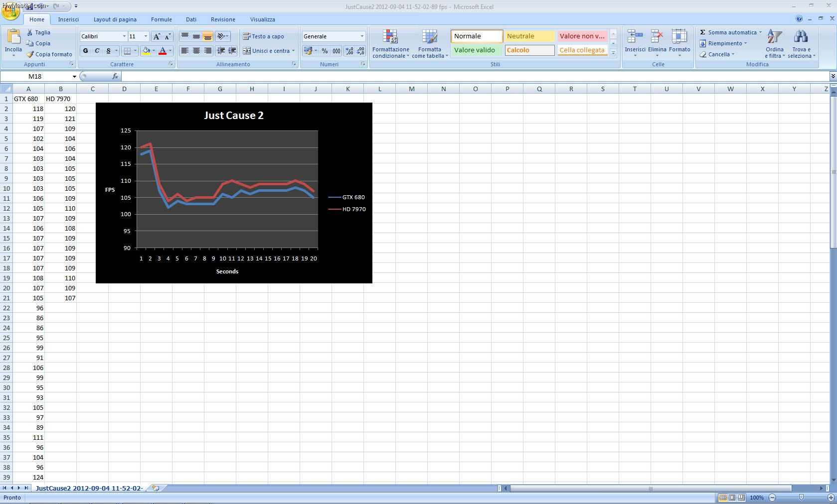The width and height of the screenshot is (837, 504).
Task: Click the Copia copy icon
Action: tap(30, 43)
